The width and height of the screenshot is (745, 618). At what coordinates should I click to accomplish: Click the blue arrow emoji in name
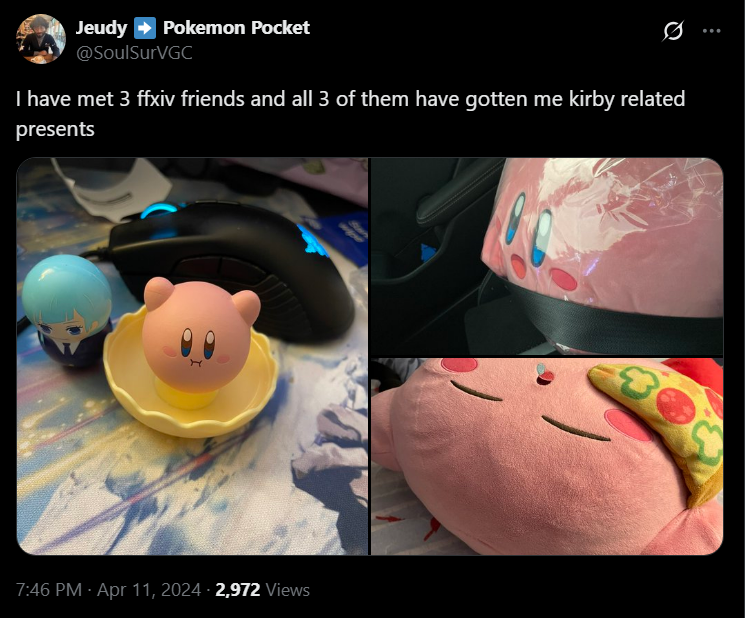click(x=145, y=28)
